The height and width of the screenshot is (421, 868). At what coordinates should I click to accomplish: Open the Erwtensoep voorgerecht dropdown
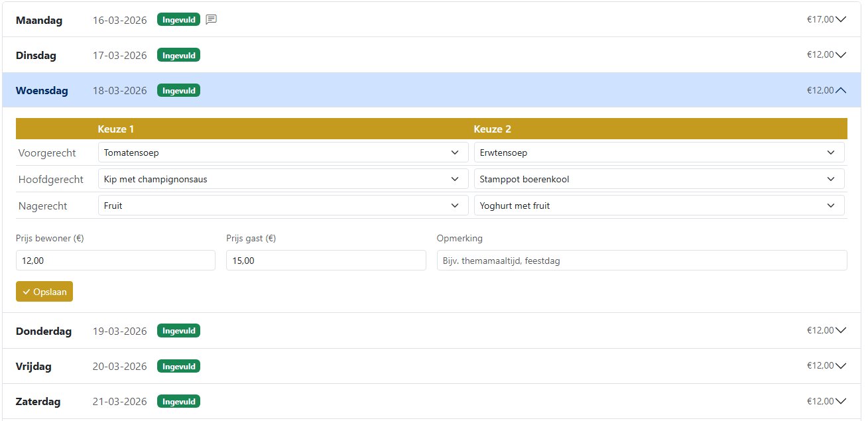click(x=658, y=152)
